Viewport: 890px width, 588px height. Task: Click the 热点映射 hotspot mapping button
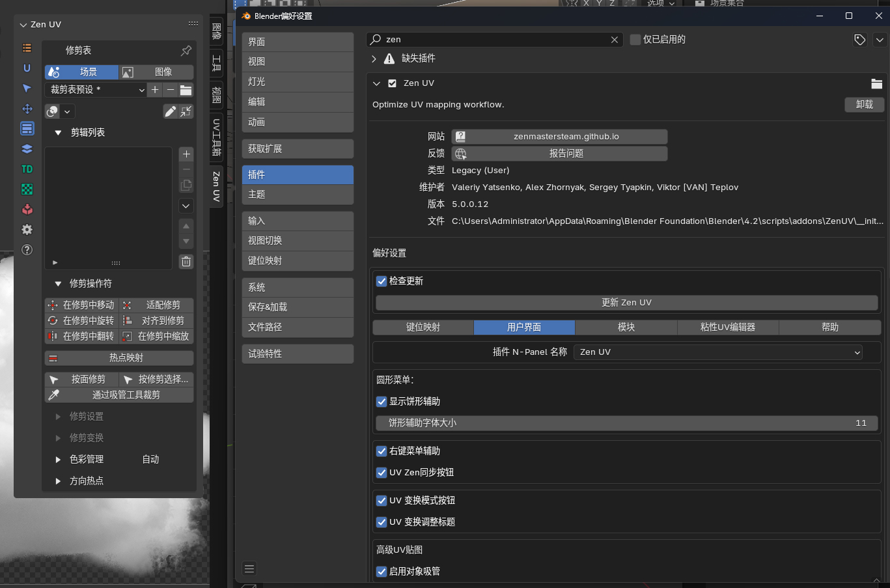tap(119, 358)
